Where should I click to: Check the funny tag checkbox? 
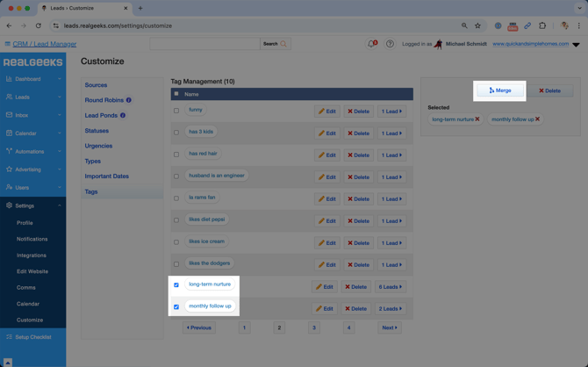pos(176,111)
